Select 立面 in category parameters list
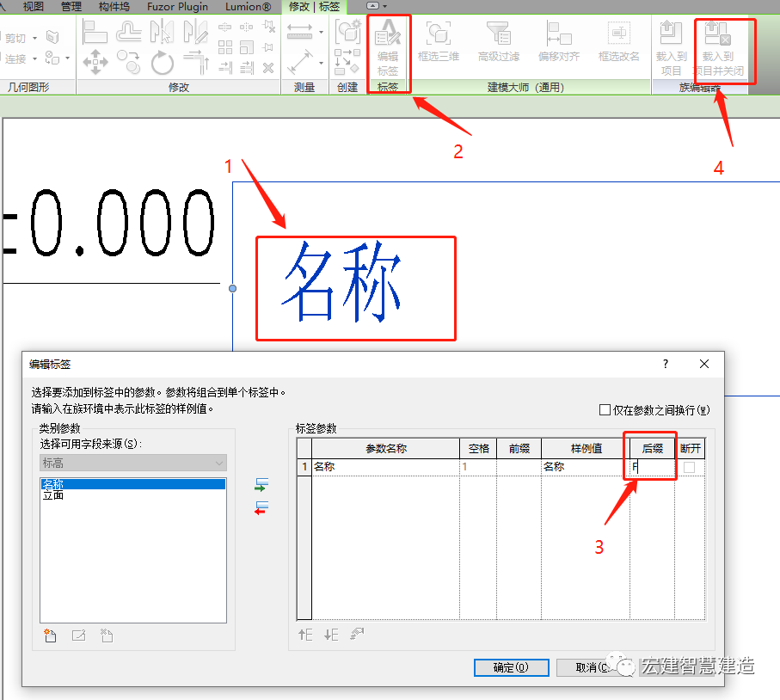Viewport: 780px width, 700px height. (x=133, y=495)
